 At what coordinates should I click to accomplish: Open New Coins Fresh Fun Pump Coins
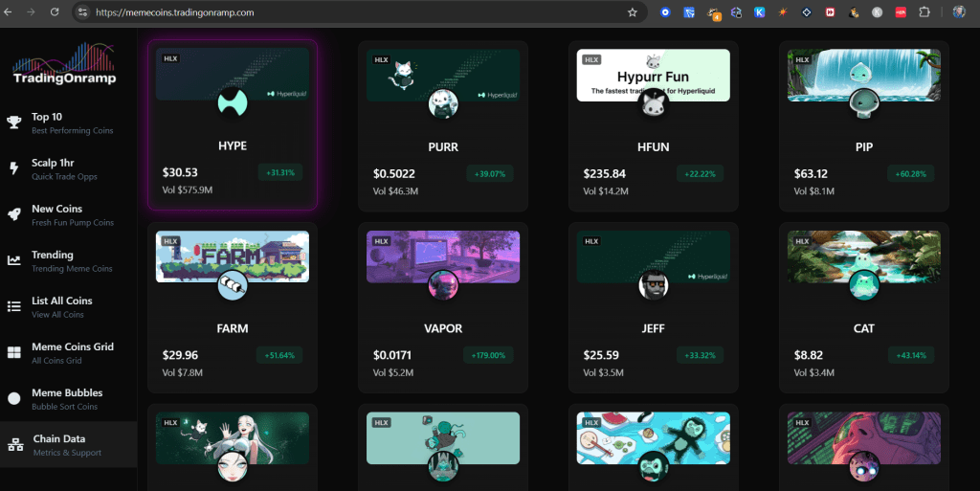pos(69,215)
